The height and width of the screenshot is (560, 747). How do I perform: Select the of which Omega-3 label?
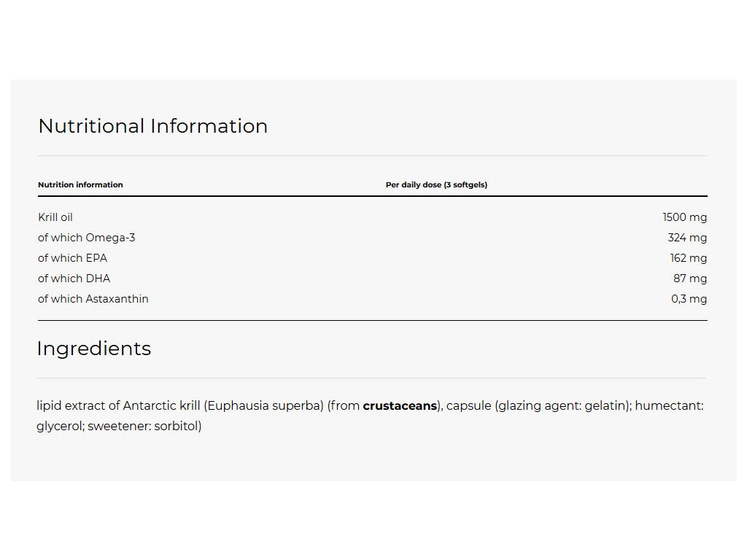point(86,238)
